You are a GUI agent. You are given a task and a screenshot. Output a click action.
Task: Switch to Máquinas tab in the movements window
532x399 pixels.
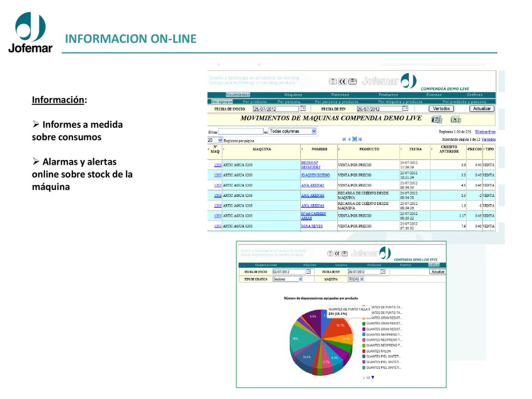coord(293,95)
